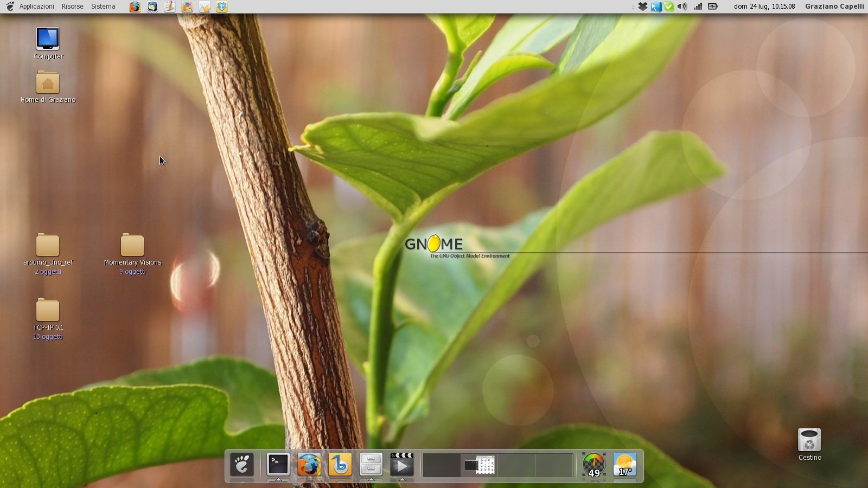Launch Firefox from the top panel
The height and width of the screenshot is (488, 868).
pos(135,7)
